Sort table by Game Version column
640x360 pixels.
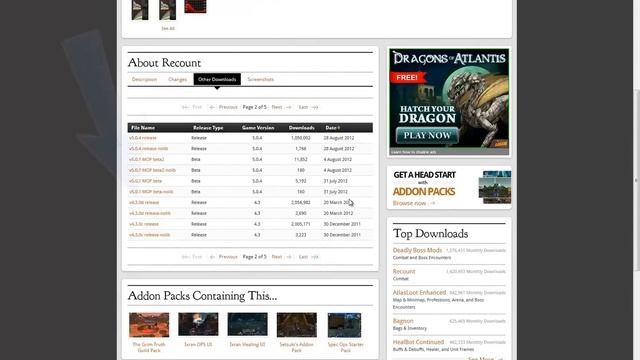pyautogui.click(x=258, y=128)
